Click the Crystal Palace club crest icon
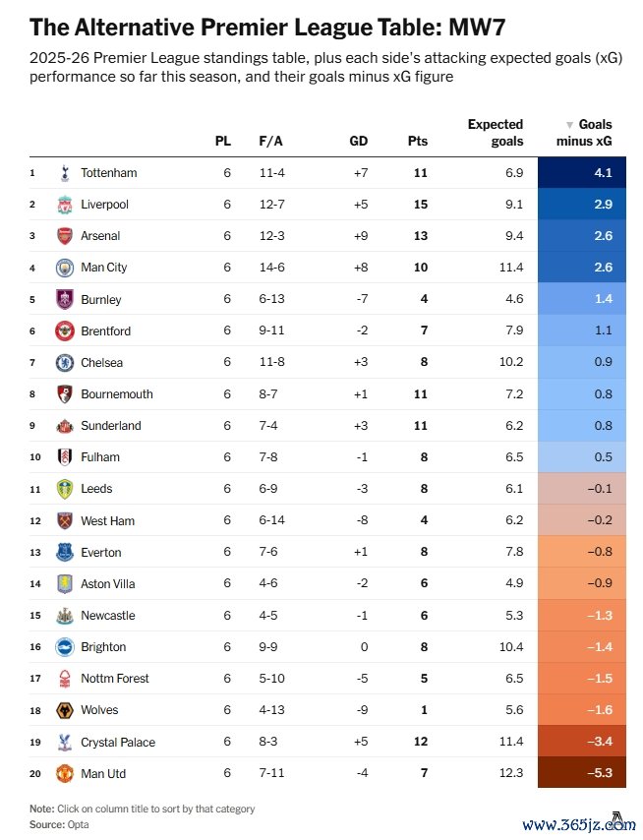This screenshot has width=643, height=840. [x=65, y=743]
